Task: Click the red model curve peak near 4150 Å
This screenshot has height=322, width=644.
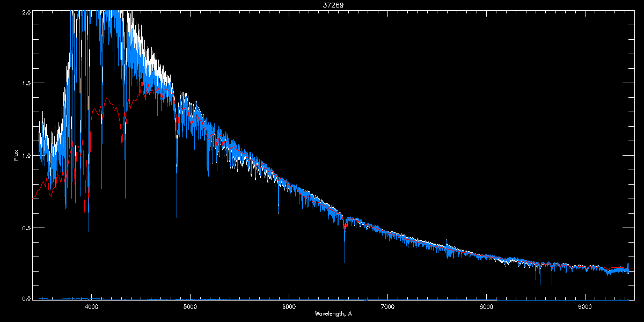Action: pyautogui.click(x=106, y=98)
